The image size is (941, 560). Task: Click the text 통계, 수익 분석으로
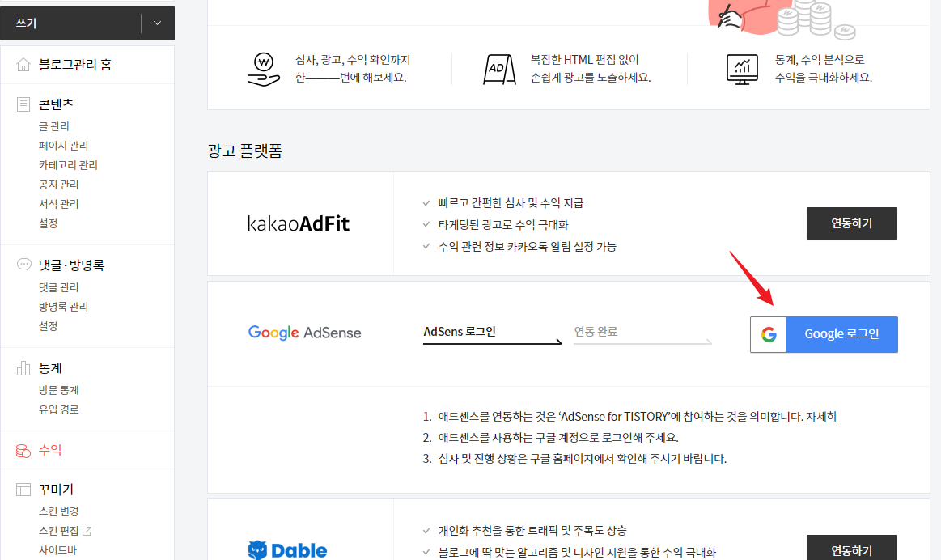(820, 60)
